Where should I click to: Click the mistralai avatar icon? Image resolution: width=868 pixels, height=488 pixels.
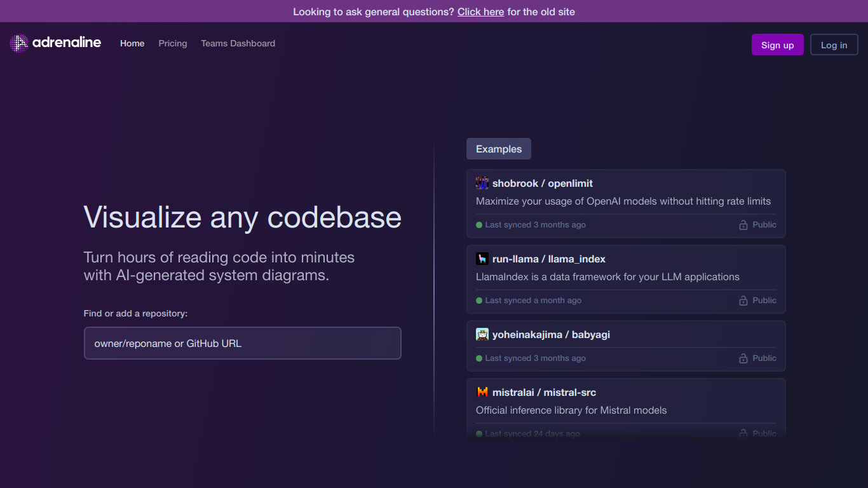pos(482,392)
